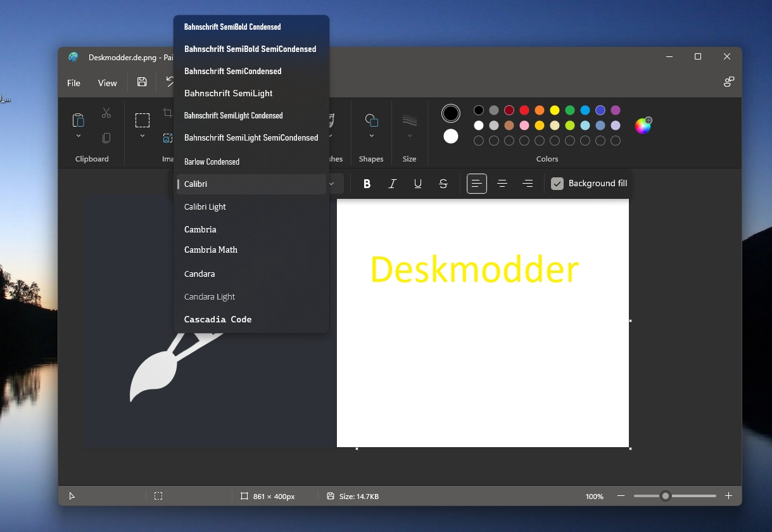Choose Bahnschrift SemiLight SemiCondensed font

[251, 137]
